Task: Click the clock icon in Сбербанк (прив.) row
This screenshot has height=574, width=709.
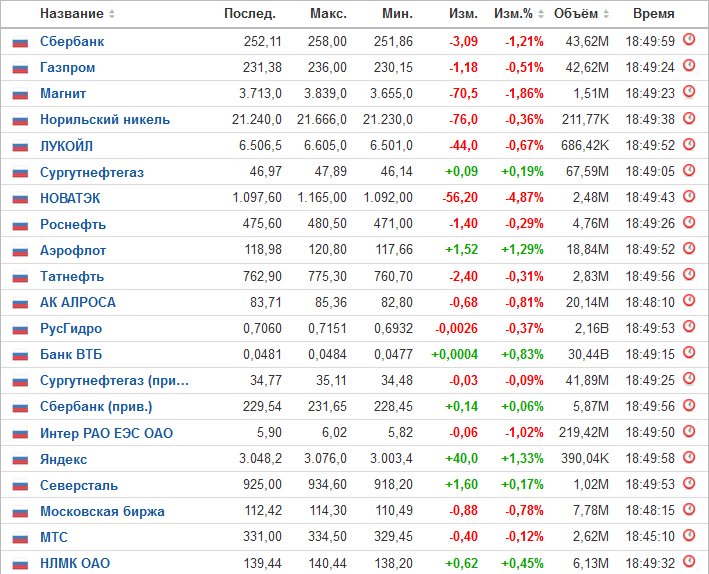Action: [x=689, y=404]
